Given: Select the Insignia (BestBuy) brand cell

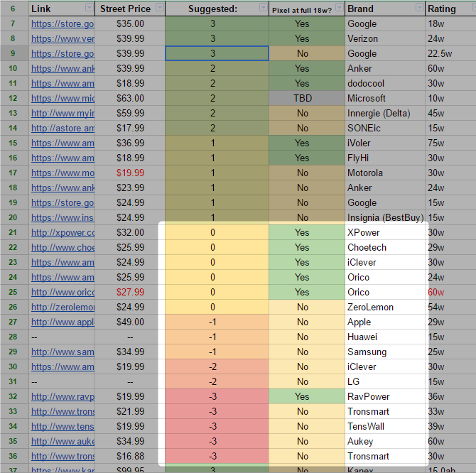Looking at the screenshot, I should pos(384,217).
